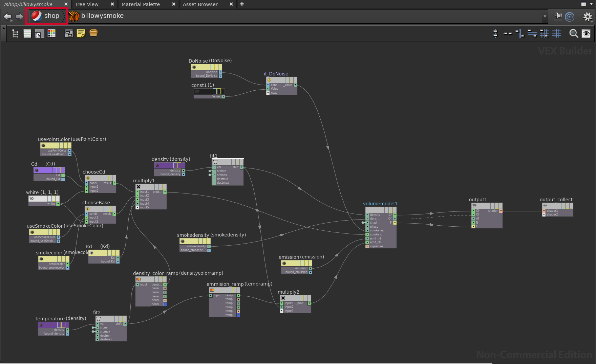This screenshot has width=596, height=364.
Task: Open pane menu arrow at top right
Action: pos(591,4)
